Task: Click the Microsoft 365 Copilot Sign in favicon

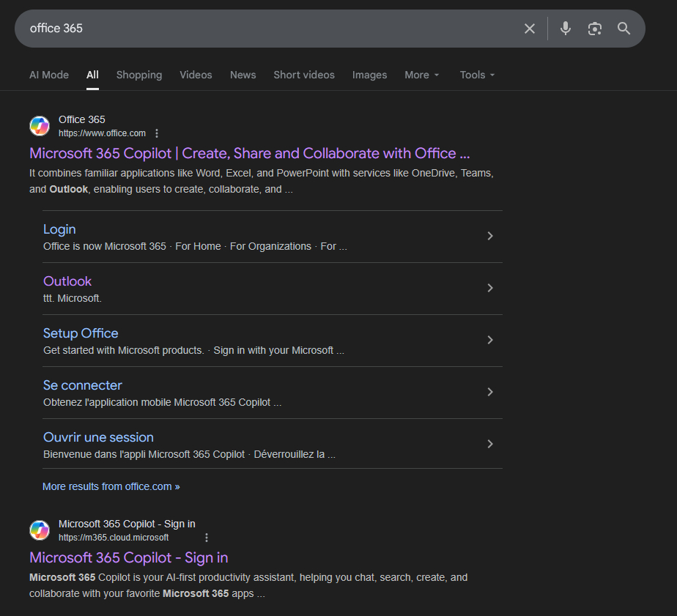Action: 40,530
